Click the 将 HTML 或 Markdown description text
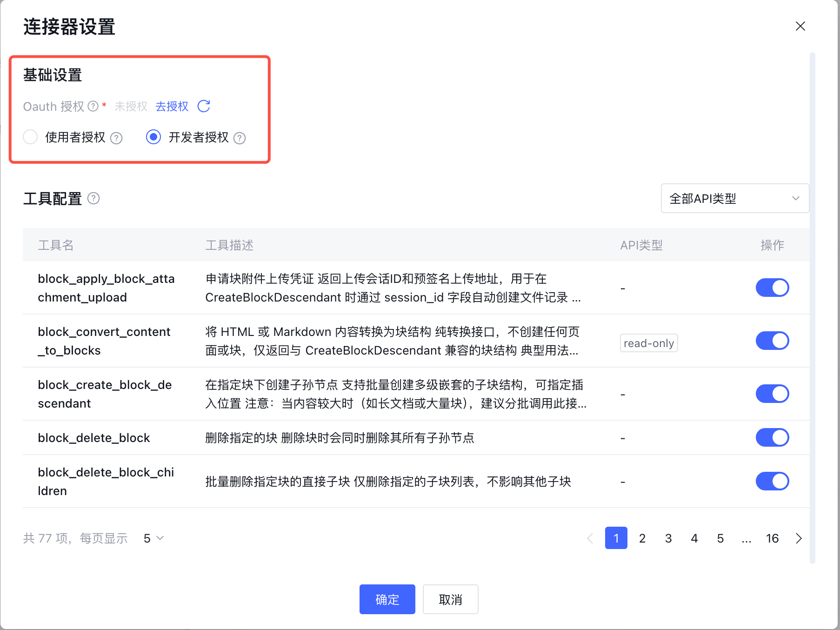 [392, 341]
